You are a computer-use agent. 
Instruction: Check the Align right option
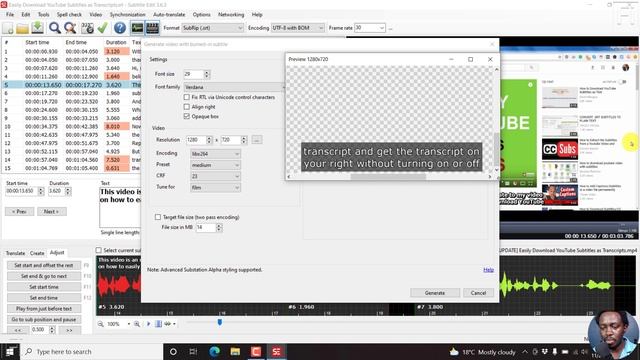(x=187, y=107)
